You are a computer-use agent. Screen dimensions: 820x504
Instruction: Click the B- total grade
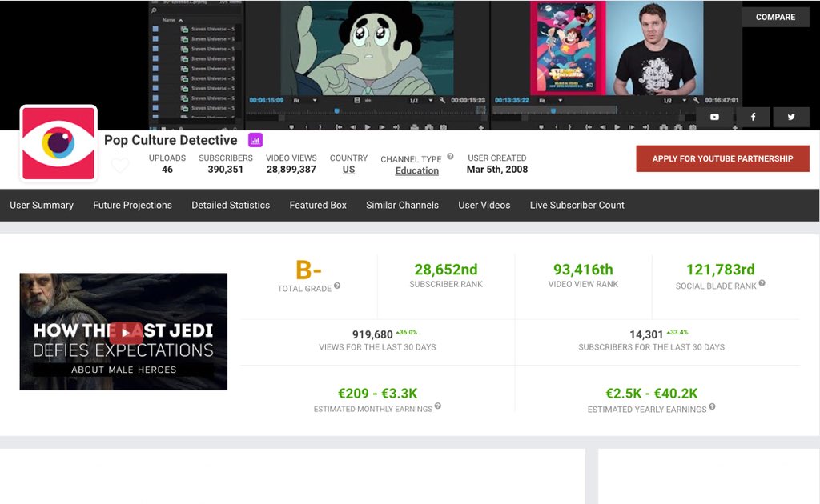pos(308,270)
